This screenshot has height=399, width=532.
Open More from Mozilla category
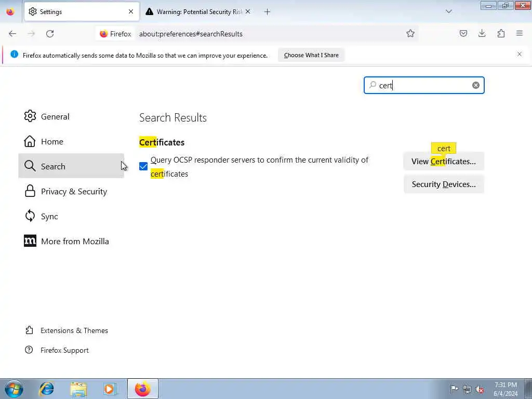coord(71,241)
